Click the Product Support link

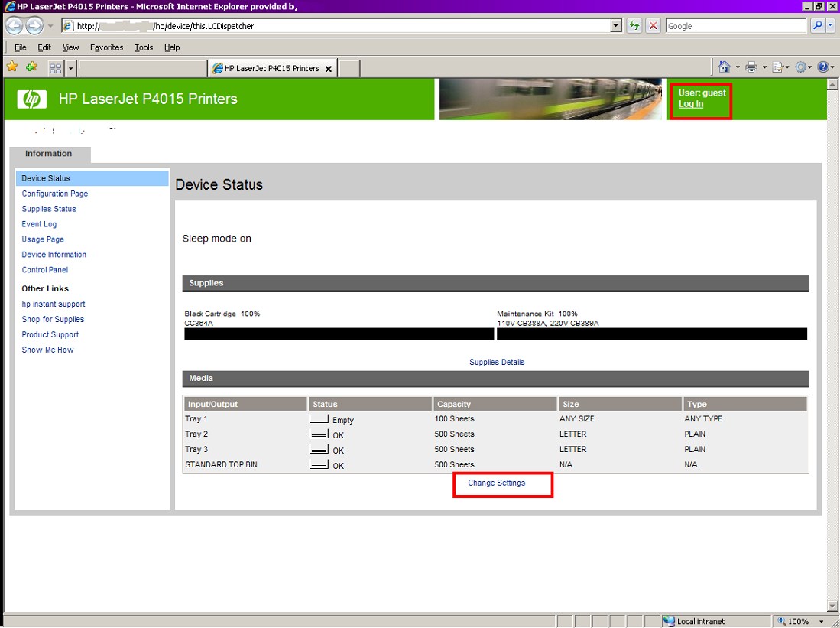50,334
